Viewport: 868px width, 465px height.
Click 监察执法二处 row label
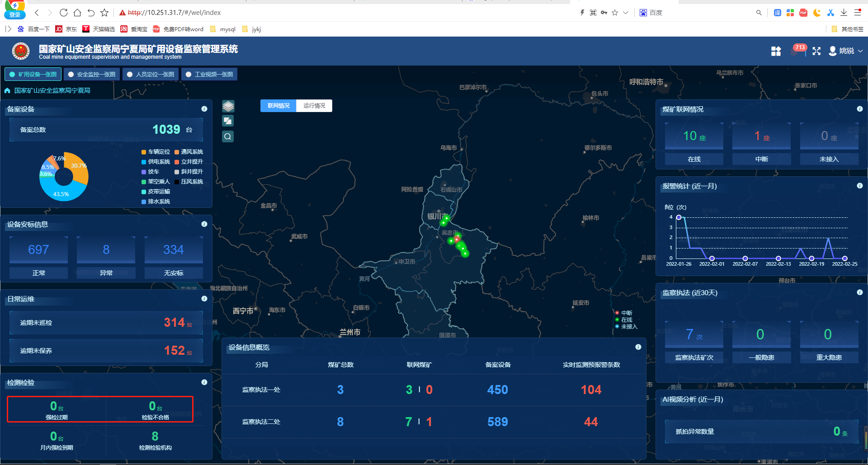[261, 422]
